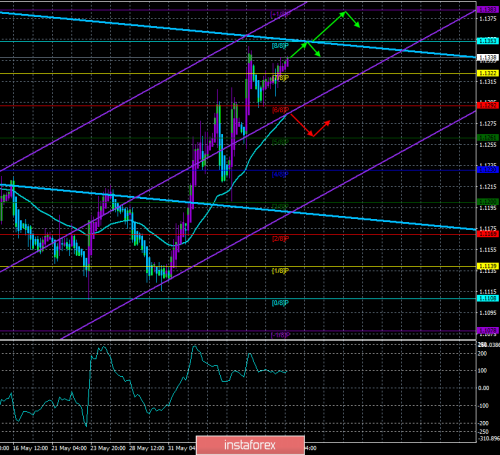Click the blue 1.1230 level price tag
This screenshot has height=455, width=500.
[x=488, y=170]
